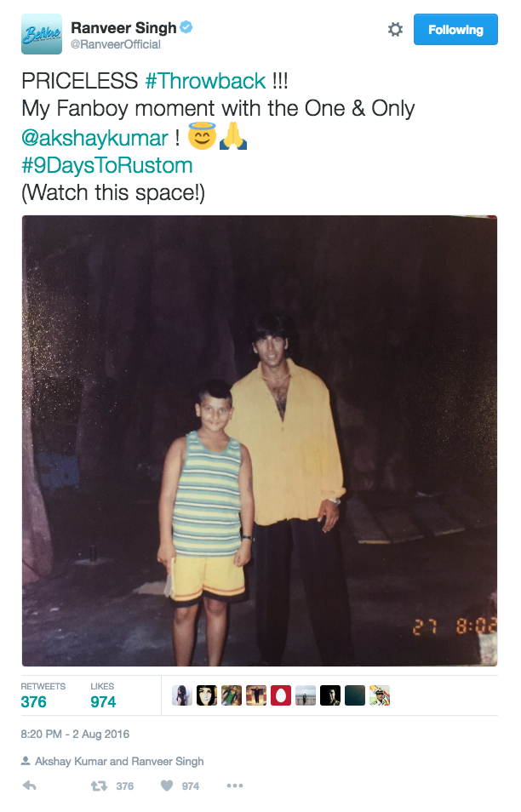
Task: Open the #Throwback hashtag
Action: coord(206,81)
